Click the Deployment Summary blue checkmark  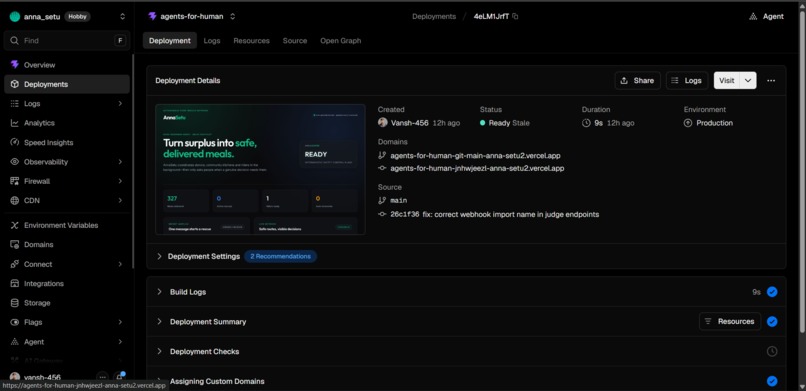pos(772,322)
